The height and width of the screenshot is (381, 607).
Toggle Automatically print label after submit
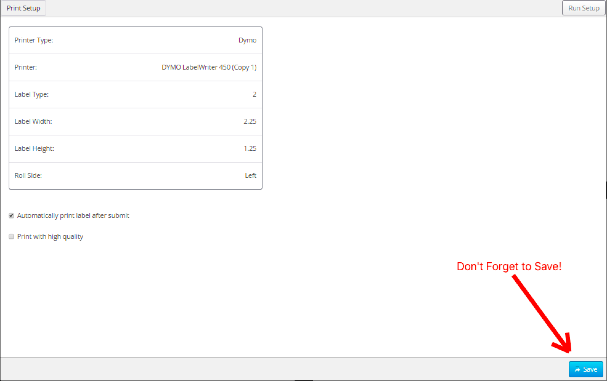(x=11, y=216)
